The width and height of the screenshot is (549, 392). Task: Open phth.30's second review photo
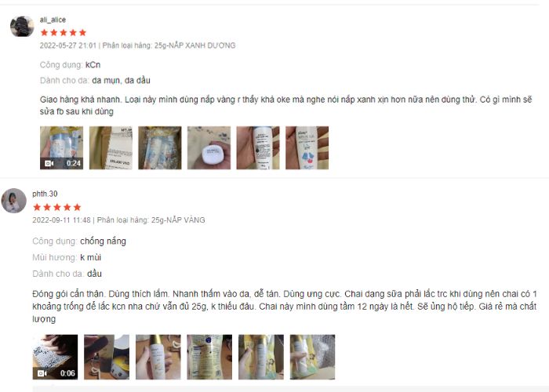(107, 357)
